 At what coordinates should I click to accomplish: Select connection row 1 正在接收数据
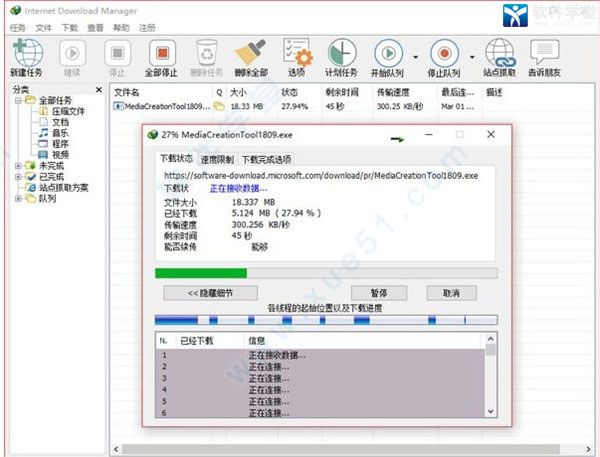(320, 355)
